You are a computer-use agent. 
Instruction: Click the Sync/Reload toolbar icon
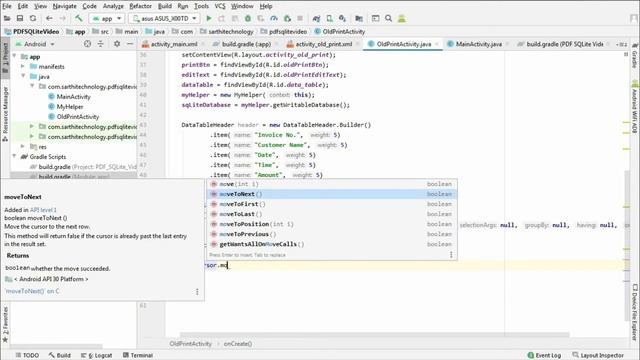point(33,18)
